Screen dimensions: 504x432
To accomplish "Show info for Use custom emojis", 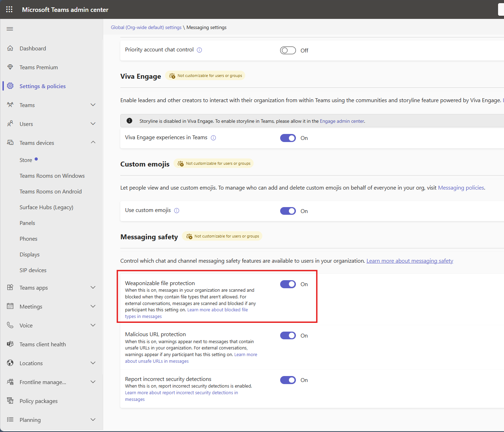I will click(x=177, y=211).
